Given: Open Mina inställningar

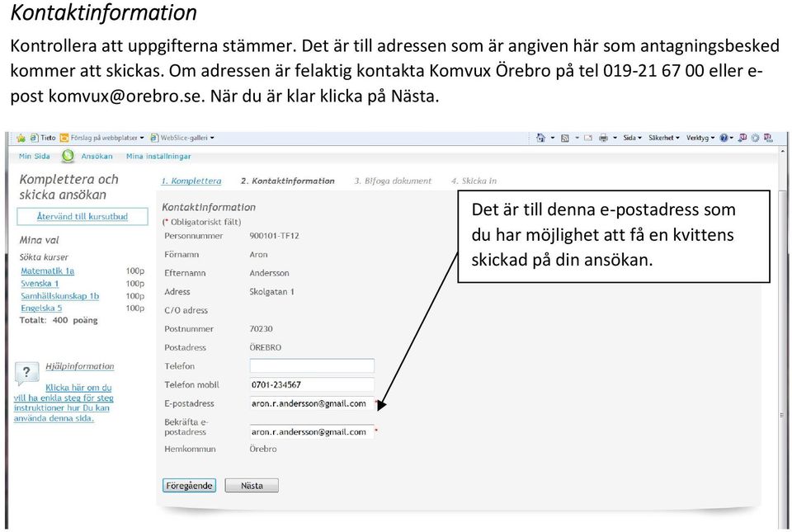Looking at the screenshot, I should pos(158,157).
